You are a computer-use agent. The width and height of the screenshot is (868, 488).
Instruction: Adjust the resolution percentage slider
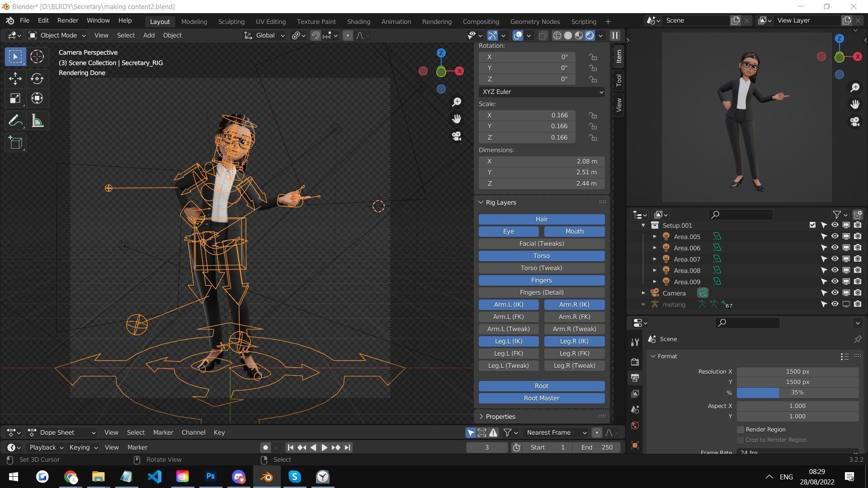(x=797, y=393)
